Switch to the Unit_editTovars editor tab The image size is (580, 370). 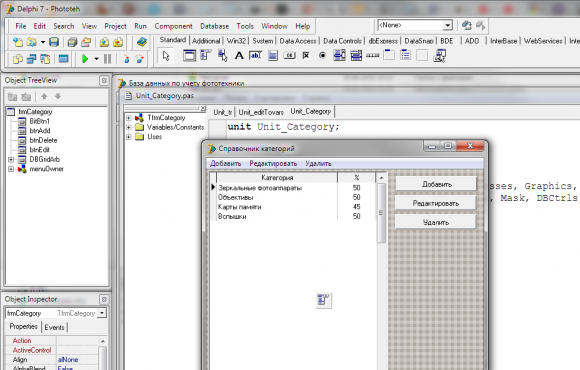click(x=261, y=112)
